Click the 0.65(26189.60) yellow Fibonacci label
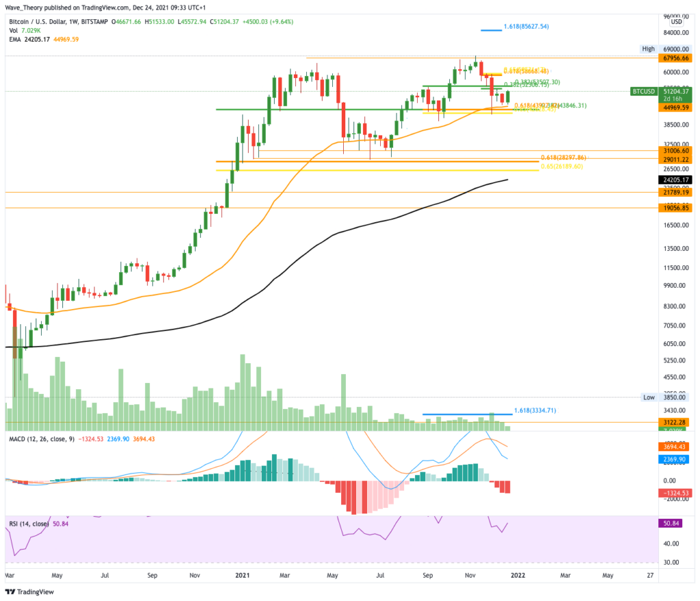700x601 pixels. tap(562, 167)
